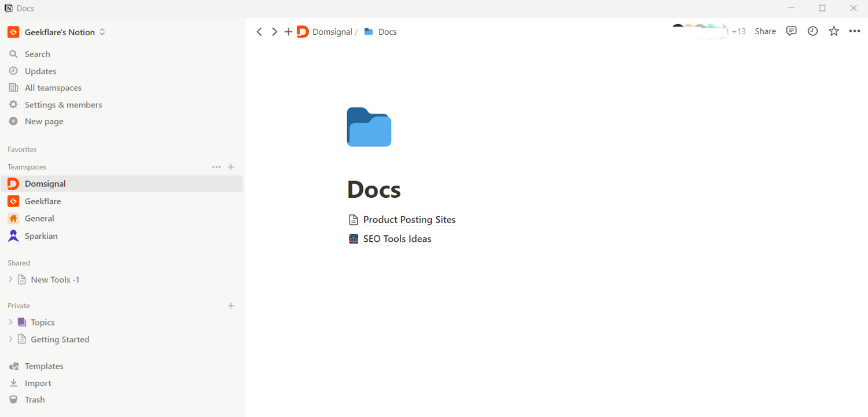868x417 pixels.
Task: Click the folder icon in the Docs breadcrumb
Action: point(369,32)
